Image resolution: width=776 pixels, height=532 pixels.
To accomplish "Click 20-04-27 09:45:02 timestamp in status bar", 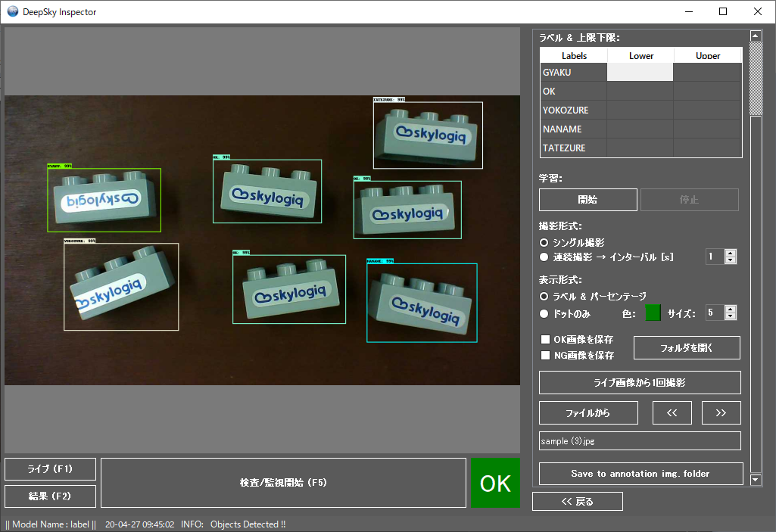I will point(139,524).
